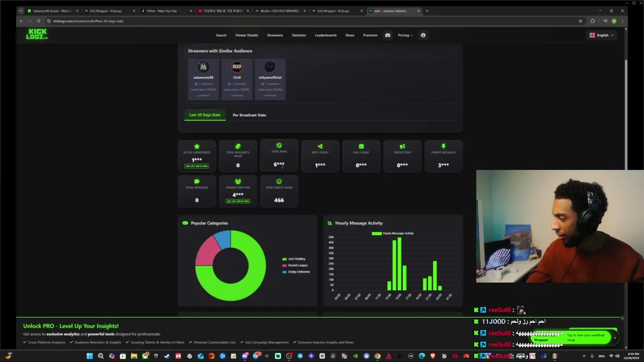Open sakamoto96 similar streamer card
Viewport: 644px width, 362px height.
point(203,79)
